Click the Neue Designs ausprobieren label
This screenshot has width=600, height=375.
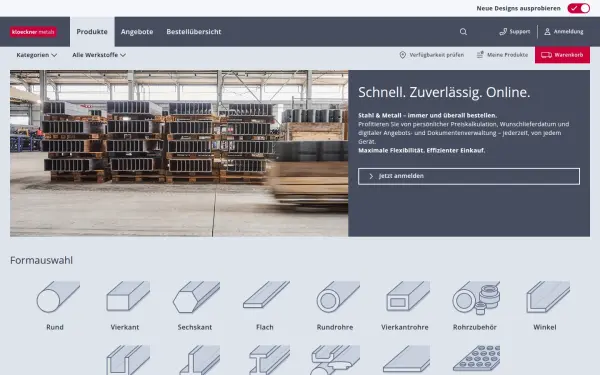(518, 8)
